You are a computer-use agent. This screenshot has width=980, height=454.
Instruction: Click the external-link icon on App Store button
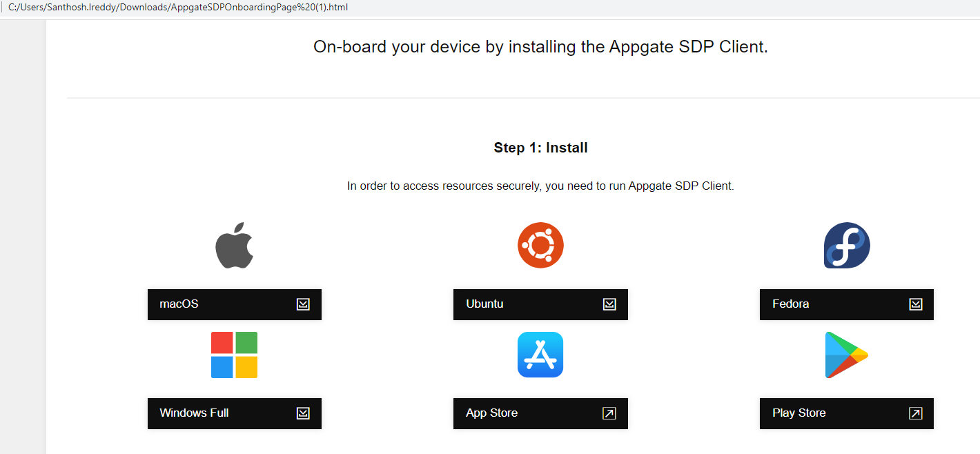pyautogui.click(x=608, y=413)
